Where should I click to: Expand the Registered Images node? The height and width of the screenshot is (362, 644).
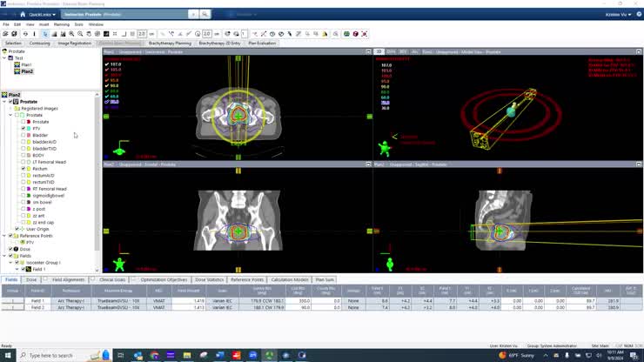[x=10, y=109]
